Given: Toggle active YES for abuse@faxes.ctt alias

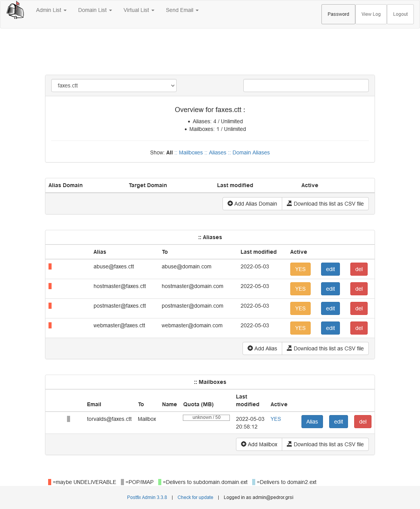Looking at the screenshot, I should (300, 269).
